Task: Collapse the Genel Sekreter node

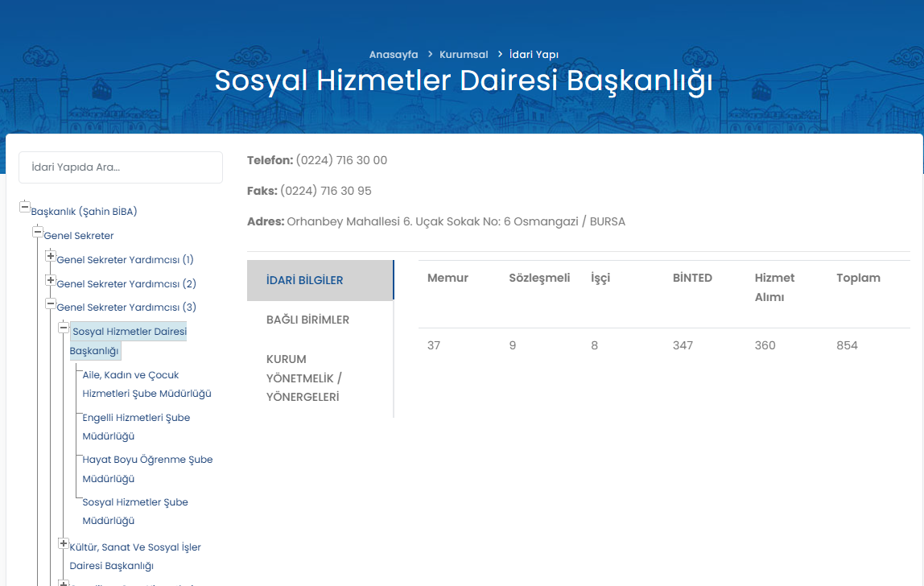Action: tap(38, 232)
